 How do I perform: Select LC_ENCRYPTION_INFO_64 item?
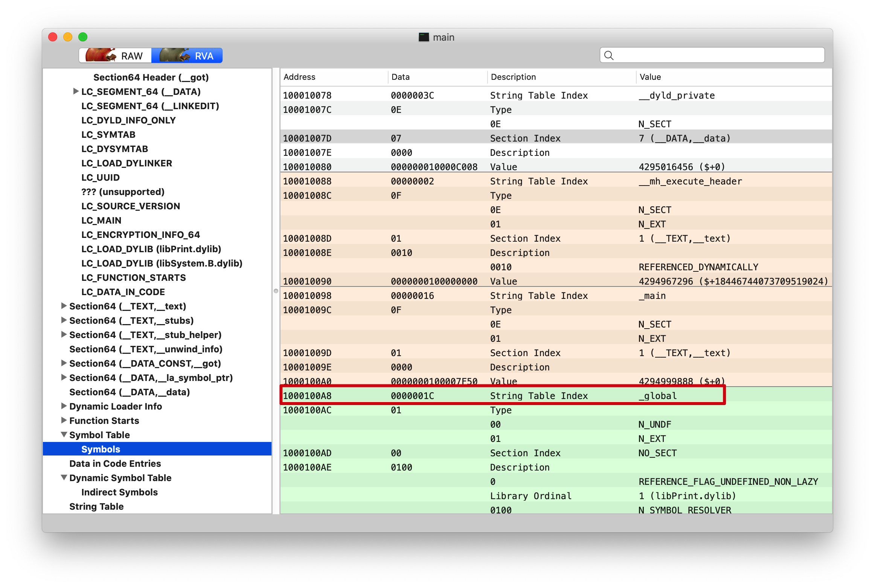[x=141, y=235]
